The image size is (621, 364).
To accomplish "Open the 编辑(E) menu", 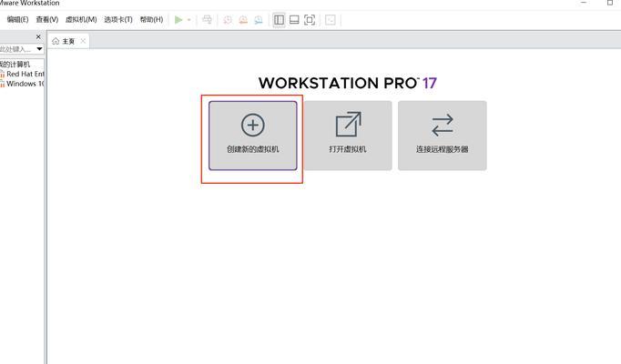I will point(18,19).
